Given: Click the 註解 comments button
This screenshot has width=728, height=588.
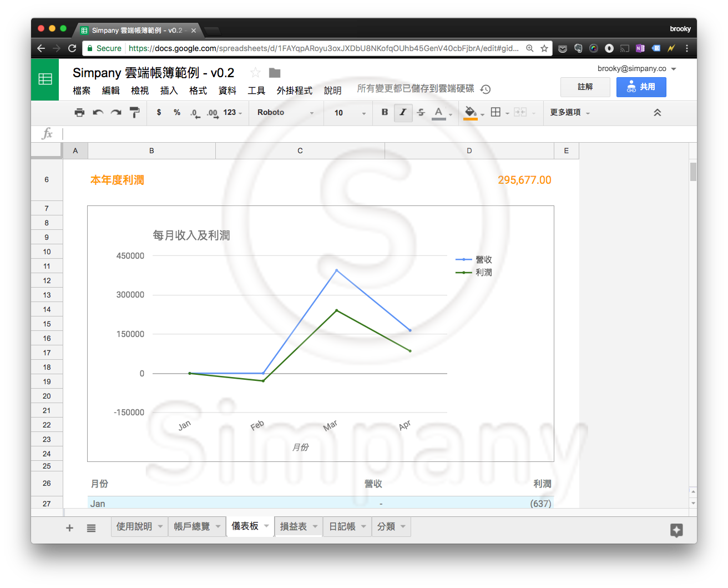Looking at the screenshot, I should click(x=585, y=87).
